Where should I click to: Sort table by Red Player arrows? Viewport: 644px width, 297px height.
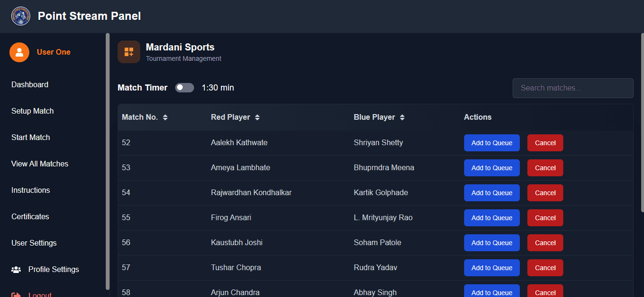pyautogui.click(x=257, y=117)
